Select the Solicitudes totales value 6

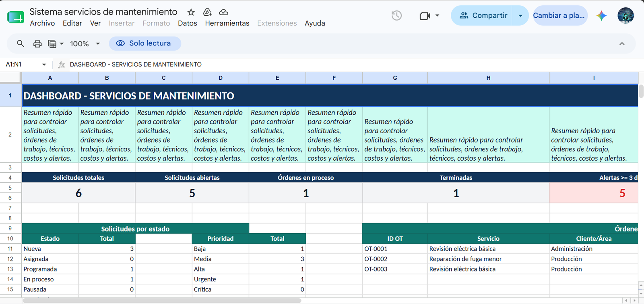click(78, 193)
